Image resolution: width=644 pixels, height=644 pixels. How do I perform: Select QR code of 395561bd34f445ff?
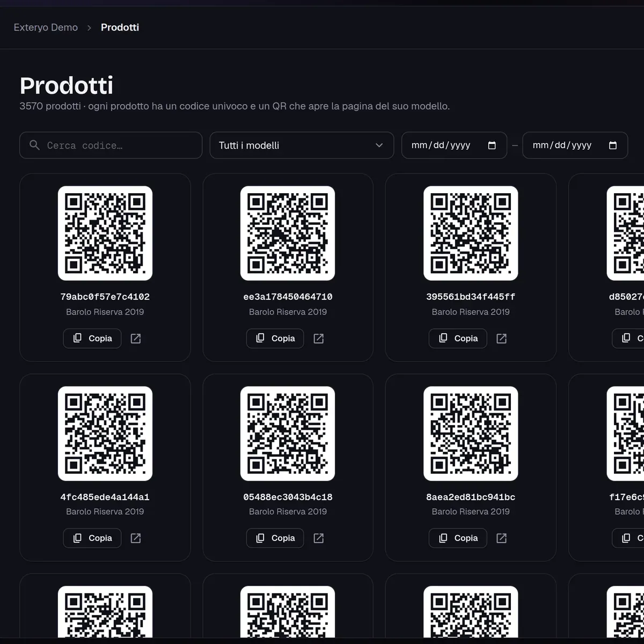[471, 233]
